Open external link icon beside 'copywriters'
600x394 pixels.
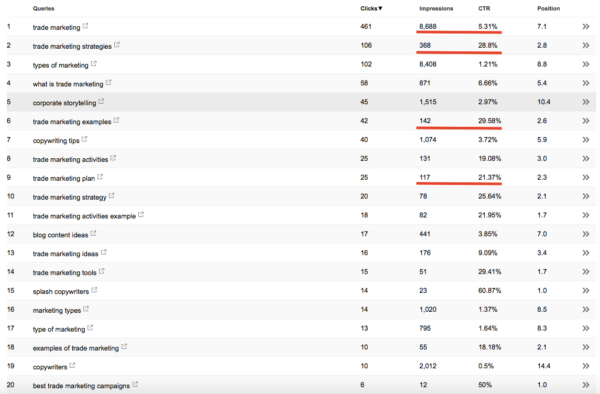click(72, 365)
